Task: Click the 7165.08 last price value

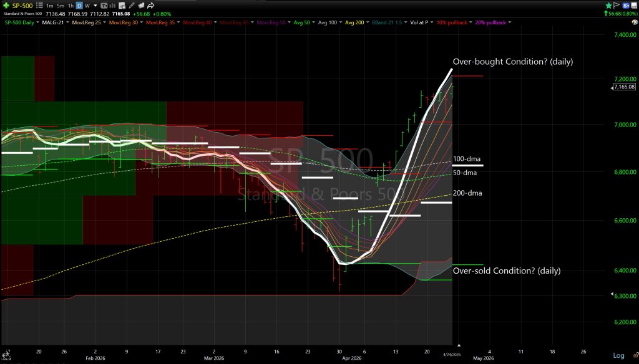Action: pyautogui.click(x=121, y=14)
